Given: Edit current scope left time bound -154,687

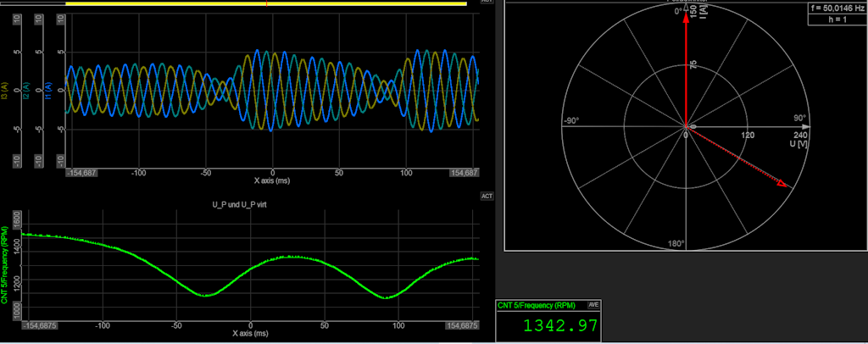Looking at the screenshot, I should [x=82, y=173].
